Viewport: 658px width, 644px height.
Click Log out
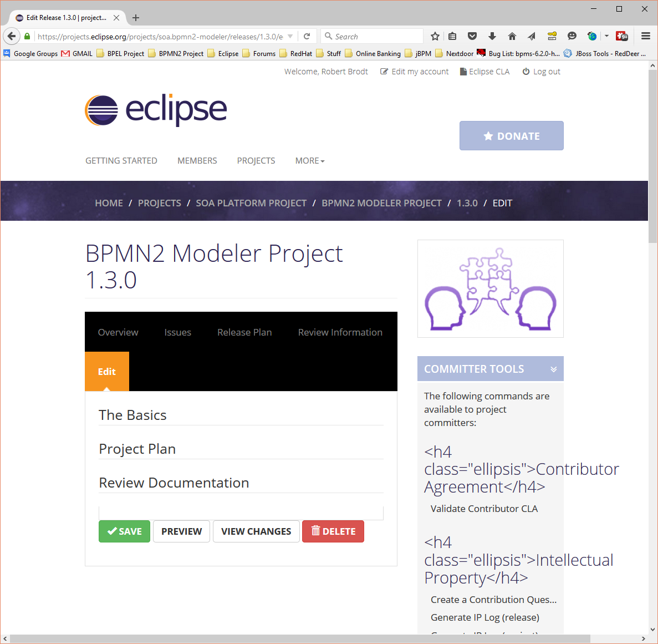[542, 72]
